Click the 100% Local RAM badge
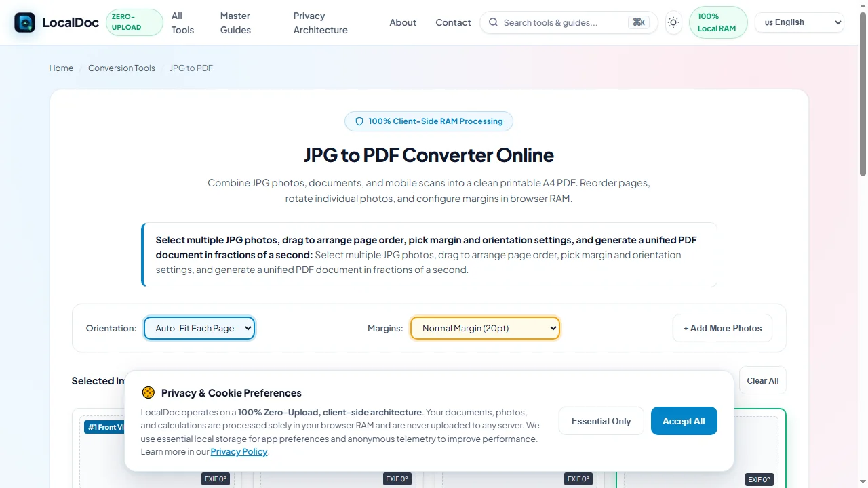 [x=718, y=22]
